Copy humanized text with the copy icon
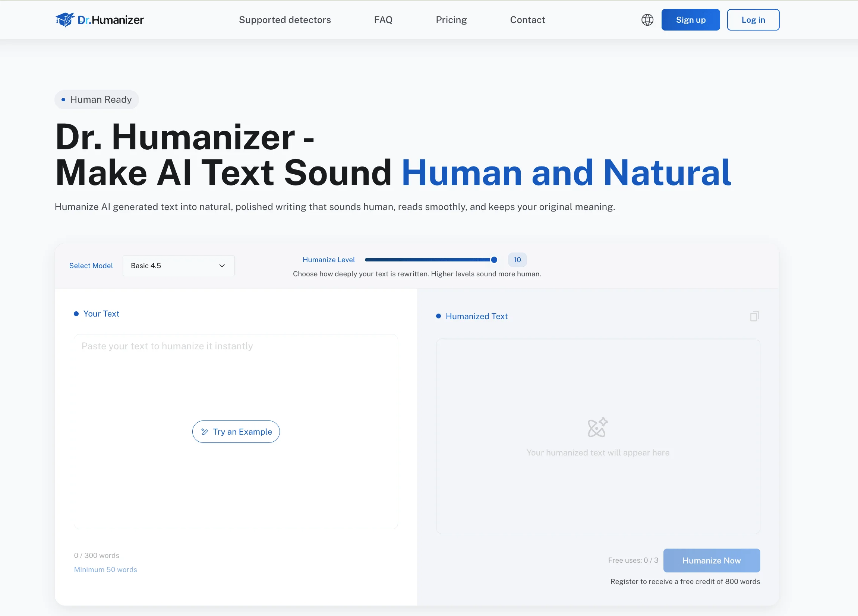 (754, 316)
